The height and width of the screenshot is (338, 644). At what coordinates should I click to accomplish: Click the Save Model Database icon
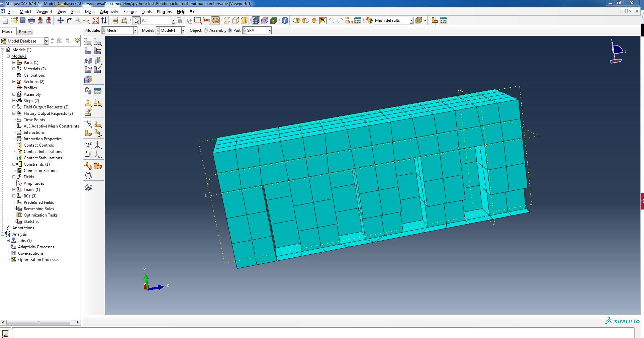23,20
